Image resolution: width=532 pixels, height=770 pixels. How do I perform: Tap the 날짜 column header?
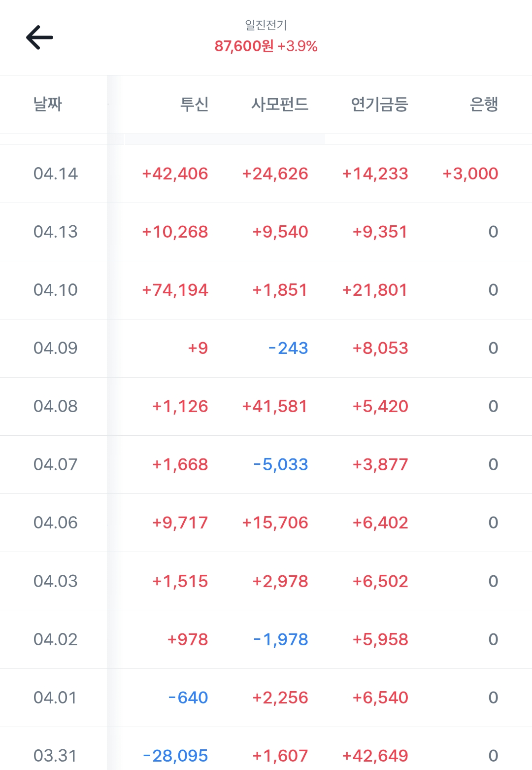[48, 104]
